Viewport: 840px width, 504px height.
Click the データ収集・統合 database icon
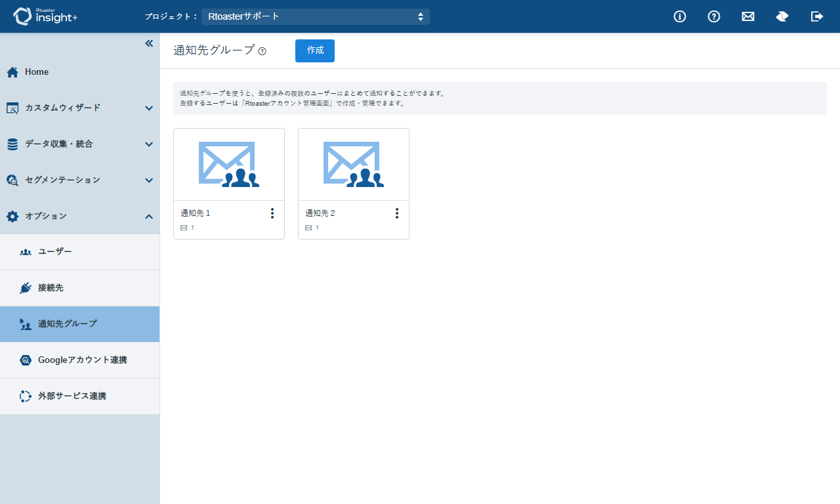click(12, 144)
